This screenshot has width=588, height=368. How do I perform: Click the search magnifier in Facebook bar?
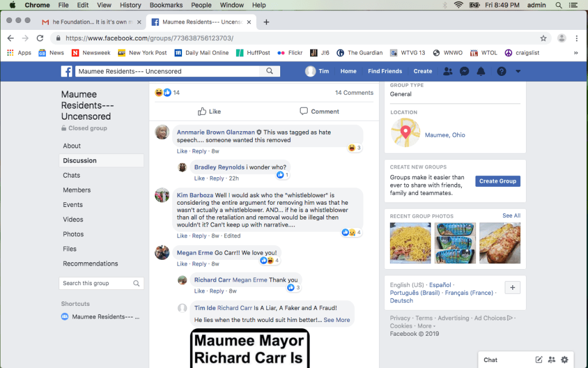point(269,71)
